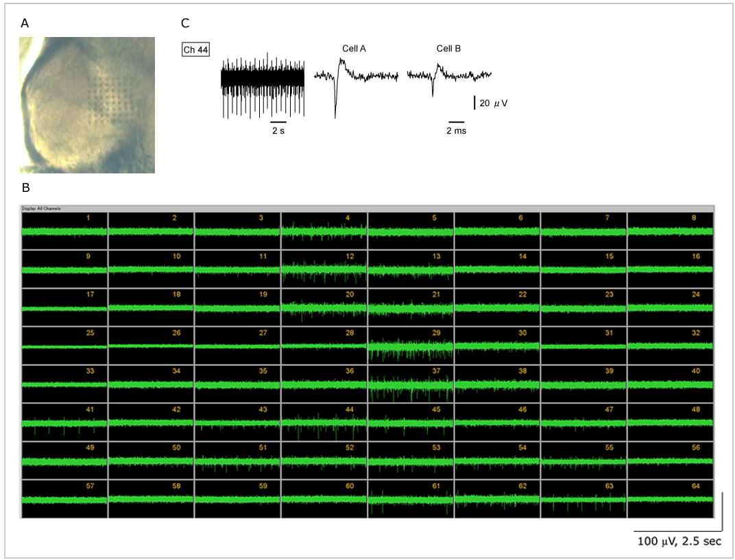Click the channel 20 trace panel
Image resolution: width=735 pixels, height=560 pixels.
324,307
